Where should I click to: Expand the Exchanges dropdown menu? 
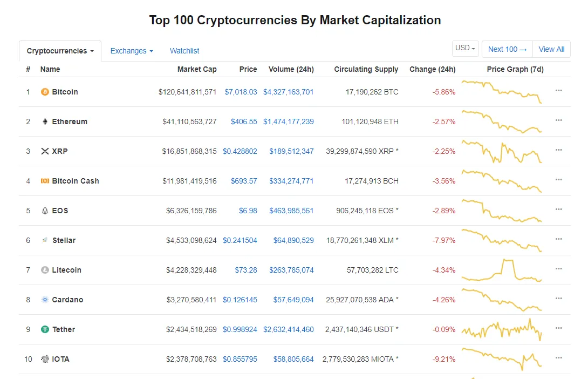pyautogui.click(x=131, y=51)
